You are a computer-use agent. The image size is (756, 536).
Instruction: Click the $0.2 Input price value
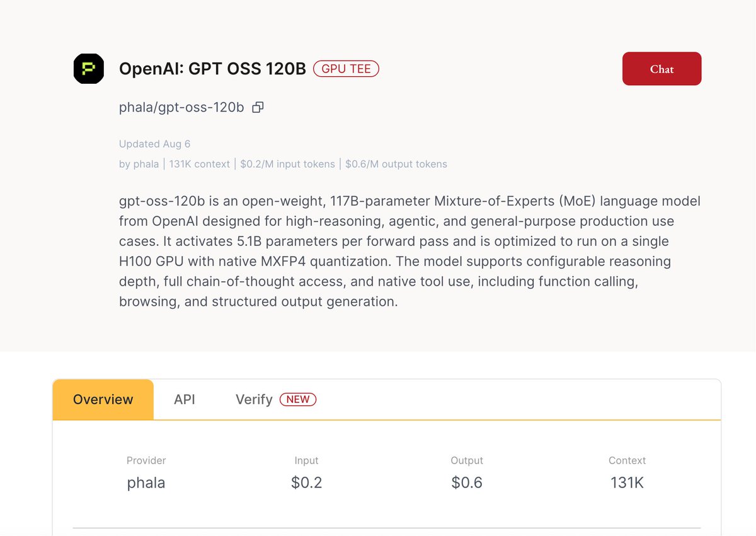[307, 483]
